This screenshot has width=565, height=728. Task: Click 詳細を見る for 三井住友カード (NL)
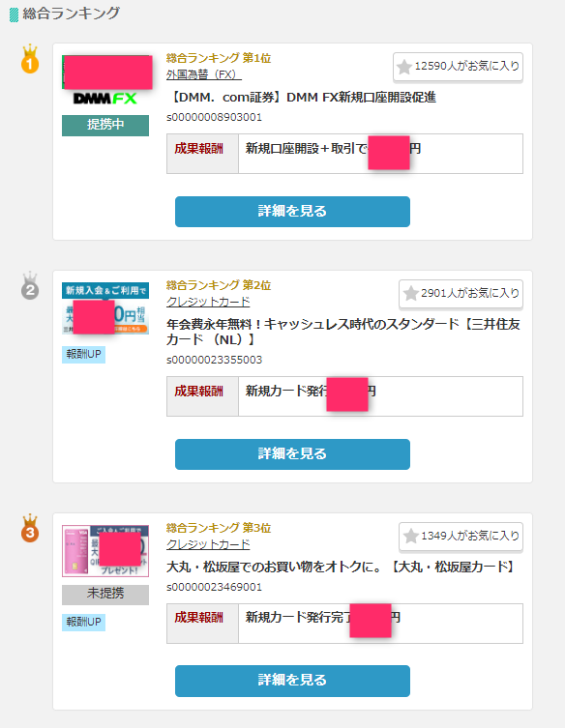click(x=292, y=454)
